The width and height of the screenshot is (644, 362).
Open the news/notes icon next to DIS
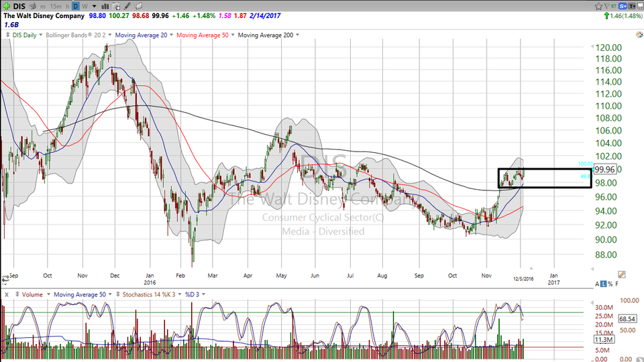pyautogui.click(x=32, y=6)
